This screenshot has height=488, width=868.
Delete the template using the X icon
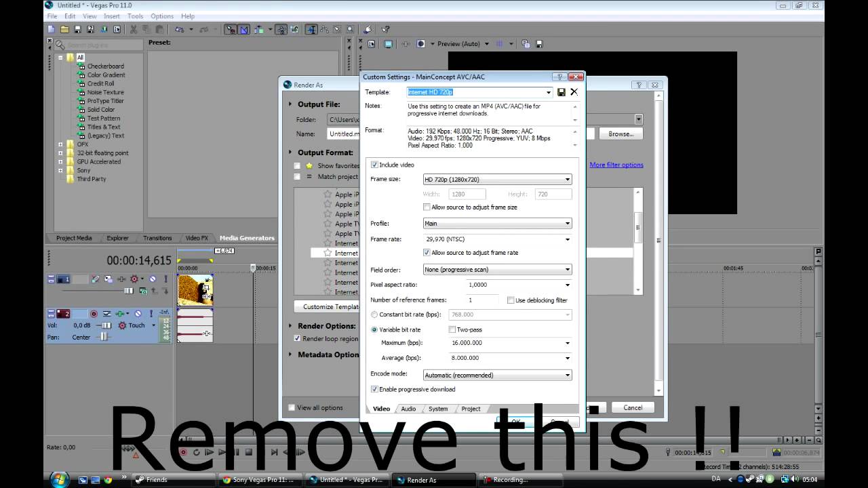click(574, 92)
